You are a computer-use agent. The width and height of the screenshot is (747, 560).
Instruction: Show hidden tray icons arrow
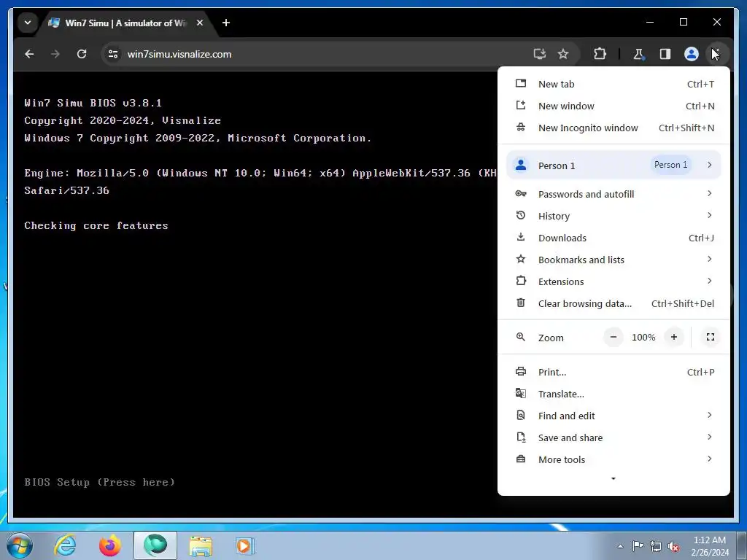coord(620,546)
